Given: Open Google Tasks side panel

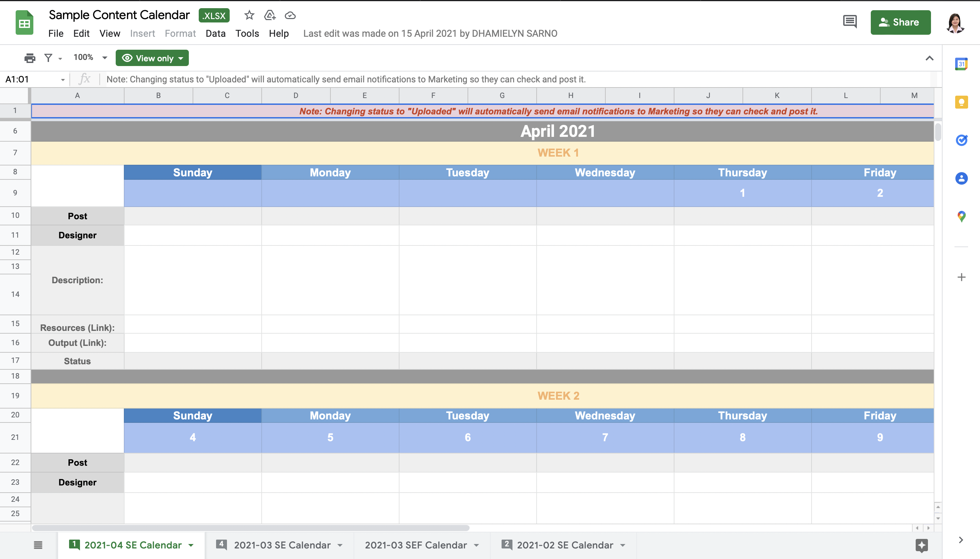Looking at the screenshot, I should click(x=961, y=140).
